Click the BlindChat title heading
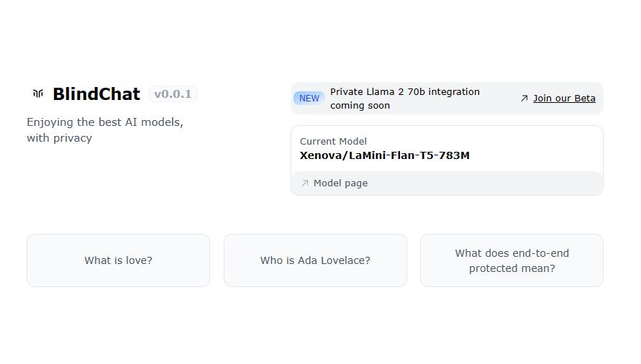Viewport: 641px width, 364px height. [x=96, y=94]
